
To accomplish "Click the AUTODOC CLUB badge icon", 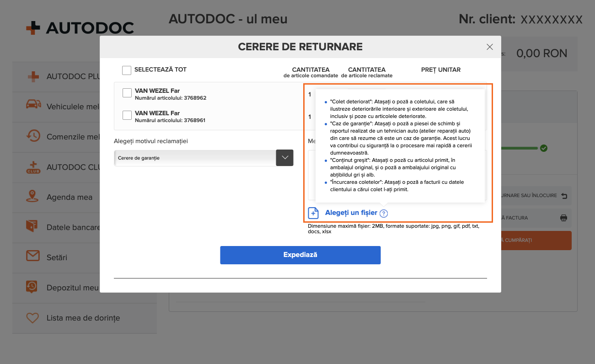I will [33, 167].
